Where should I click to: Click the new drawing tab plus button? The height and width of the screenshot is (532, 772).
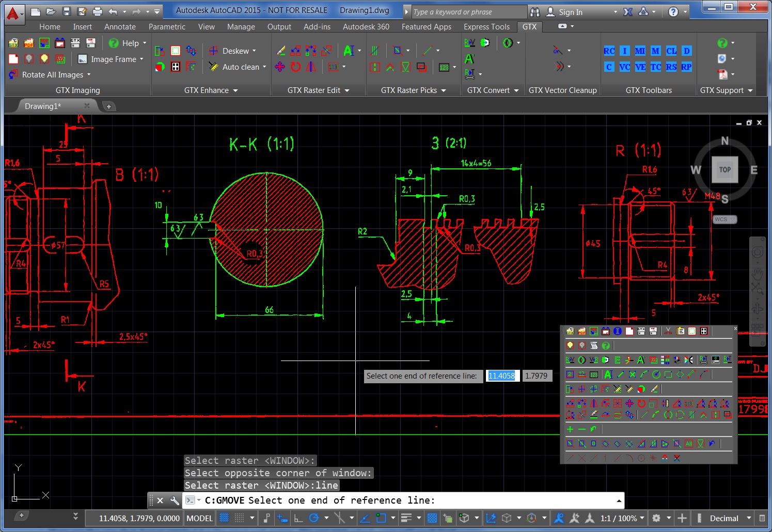pyautogui.click(x=108, y=106)
